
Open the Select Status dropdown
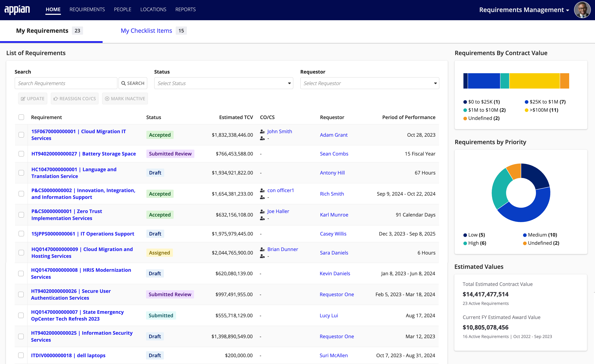click(x=224, y=83)
